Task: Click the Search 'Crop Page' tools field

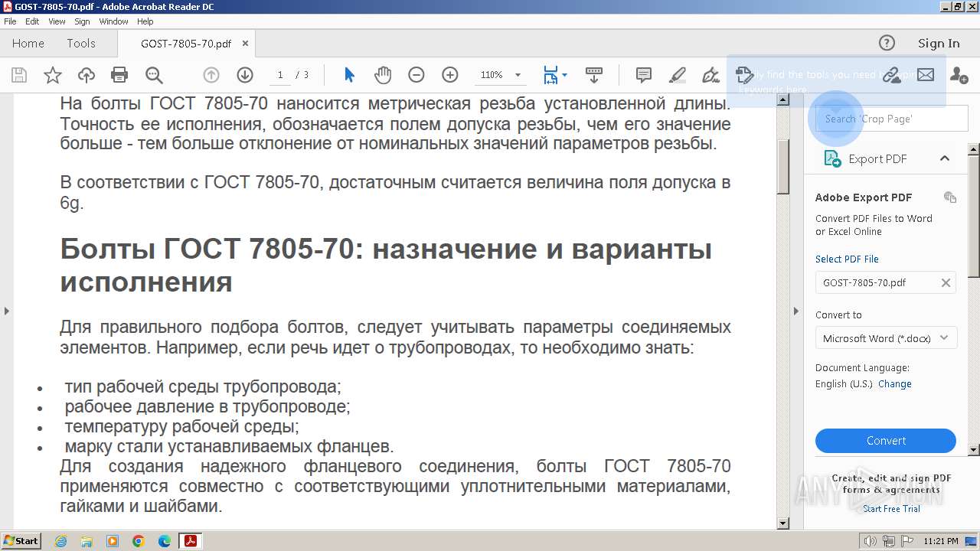Action: coord(892,119)
